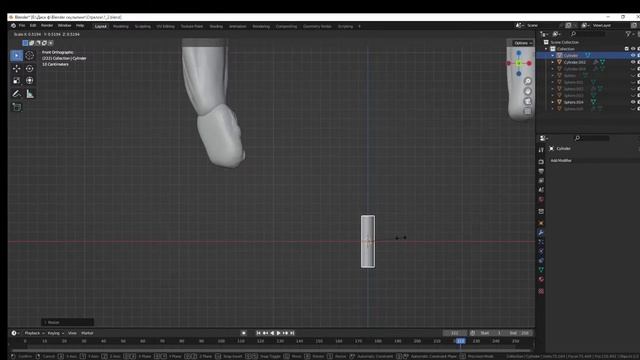
Task: Open the Material properties tab
Action: (541, 280)
